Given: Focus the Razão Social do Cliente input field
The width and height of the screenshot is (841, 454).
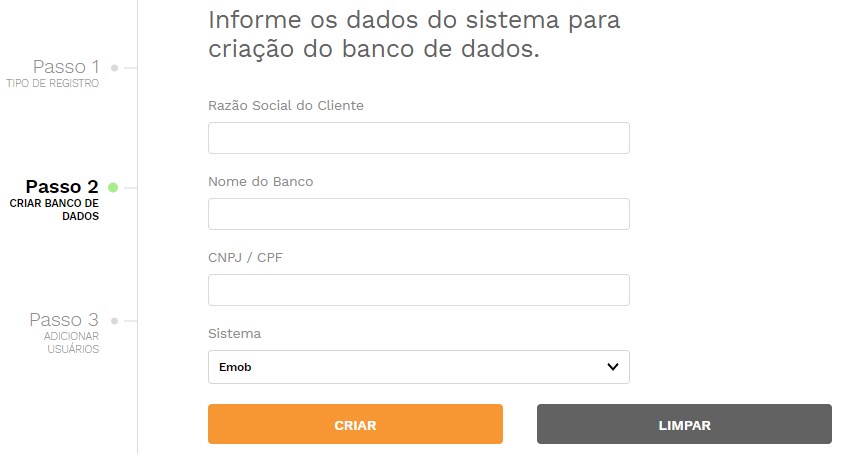Looking at the screenshot, I should [418, 138].
